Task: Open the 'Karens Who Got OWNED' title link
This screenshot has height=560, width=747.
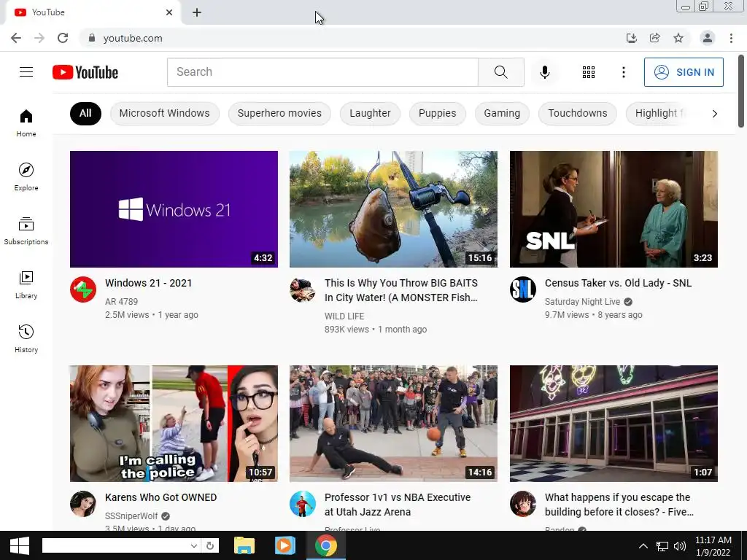Action: (x=161, y=497)
